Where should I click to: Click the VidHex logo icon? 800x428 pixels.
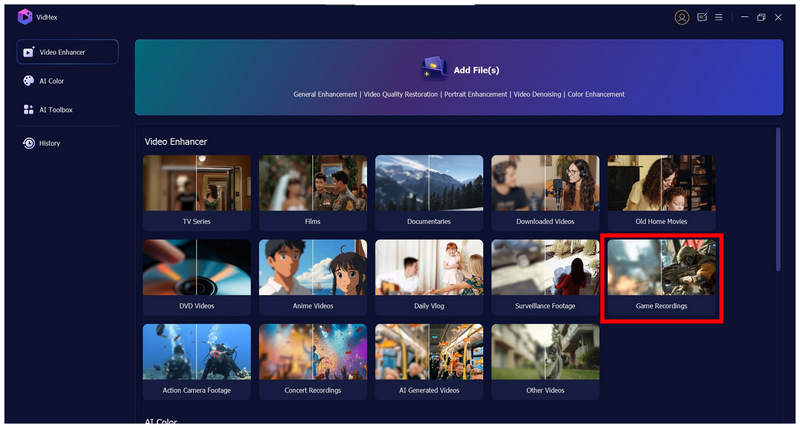pyautogui.click(x=24, y=17)
